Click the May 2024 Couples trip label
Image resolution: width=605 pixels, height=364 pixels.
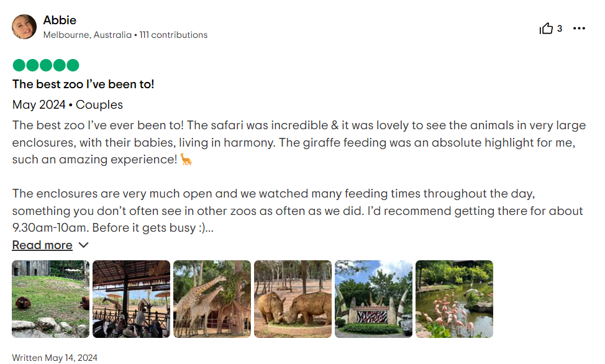point(67,104)
